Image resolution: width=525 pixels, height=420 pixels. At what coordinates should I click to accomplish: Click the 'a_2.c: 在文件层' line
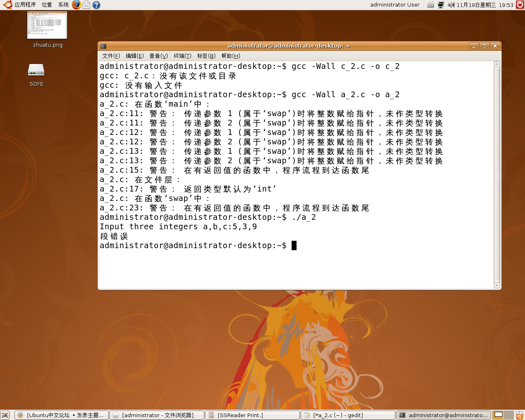[140, 180]
